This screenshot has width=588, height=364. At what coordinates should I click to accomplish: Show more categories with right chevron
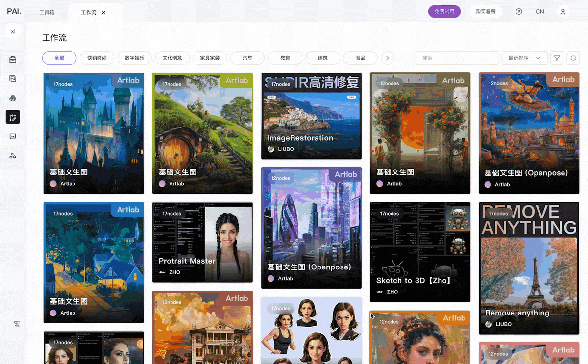pos(387,58)
